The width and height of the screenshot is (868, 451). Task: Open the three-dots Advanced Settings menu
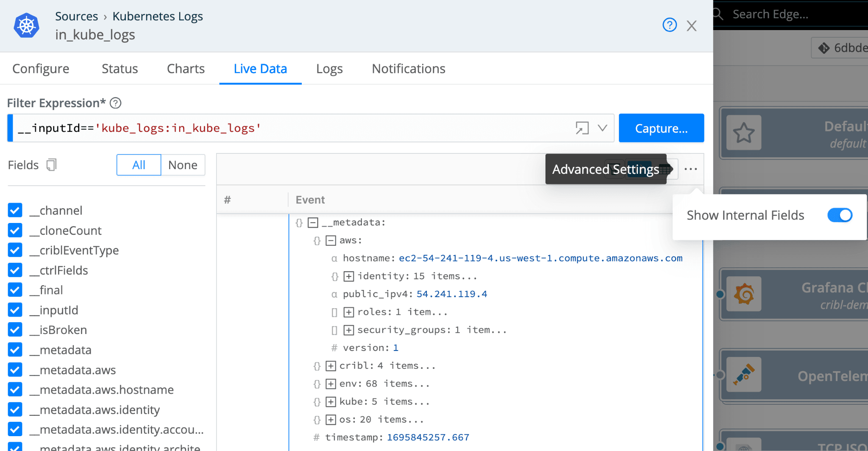point(690,169)
